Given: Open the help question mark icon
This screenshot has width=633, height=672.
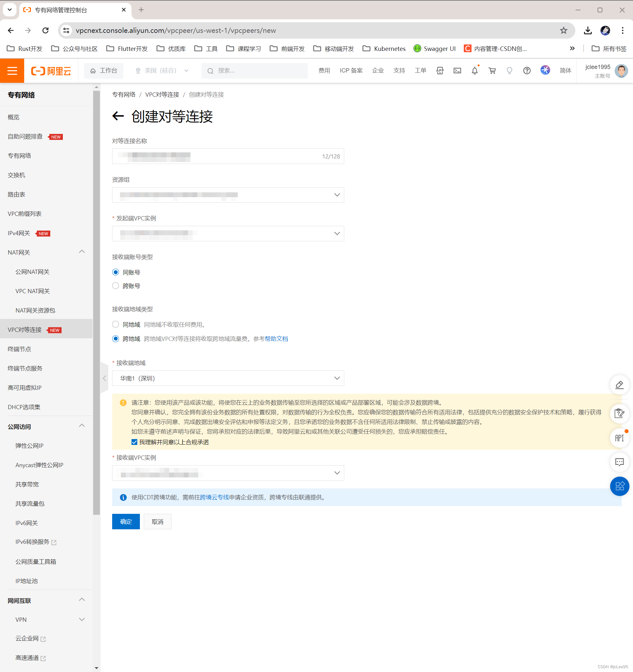Looking at the screenshot, I should pos(527,71).
